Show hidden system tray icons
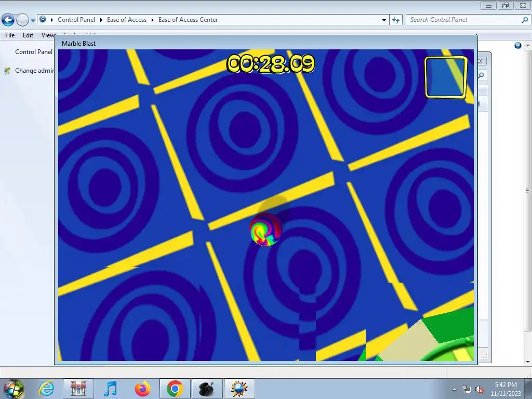 [454, 389]
